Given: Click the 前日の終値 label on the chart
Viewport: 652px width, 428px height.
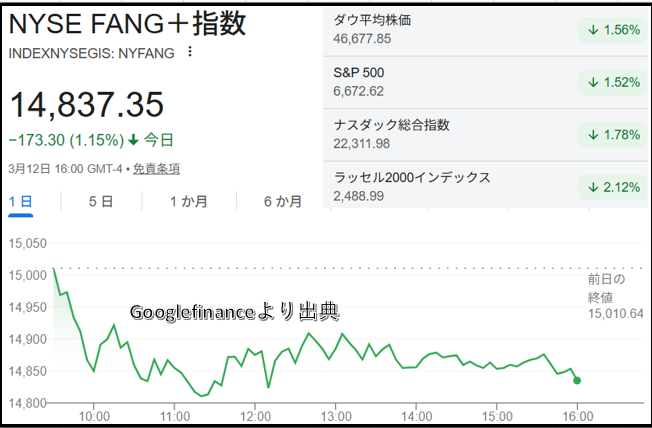Looking at the screenshot, I should [x=606, y=286].
